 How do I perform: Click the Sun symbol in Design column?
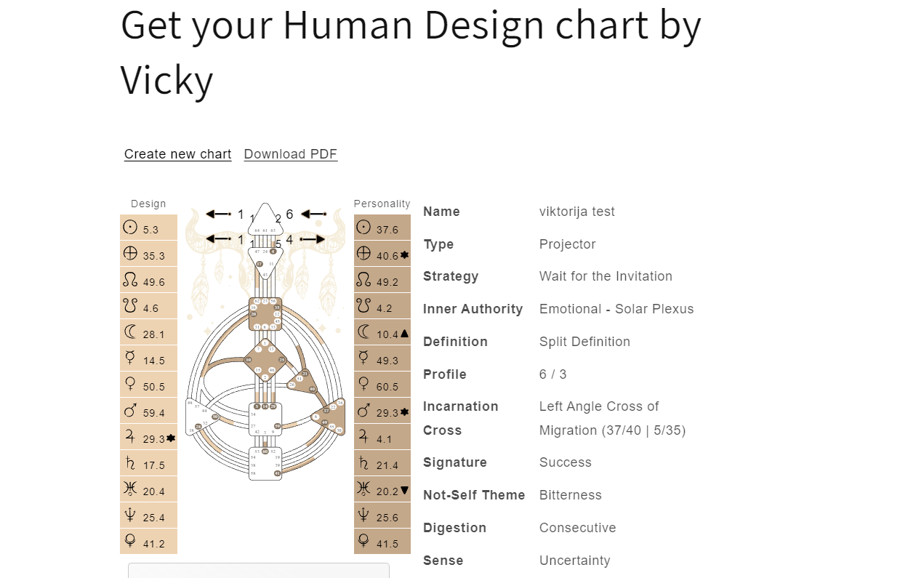coord(130,227)
